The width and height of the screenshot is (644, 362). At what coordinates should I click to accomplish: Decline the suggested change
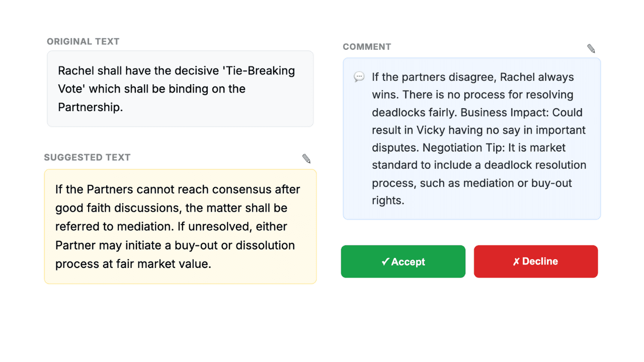pyautogui.click(x=535, y=261)
